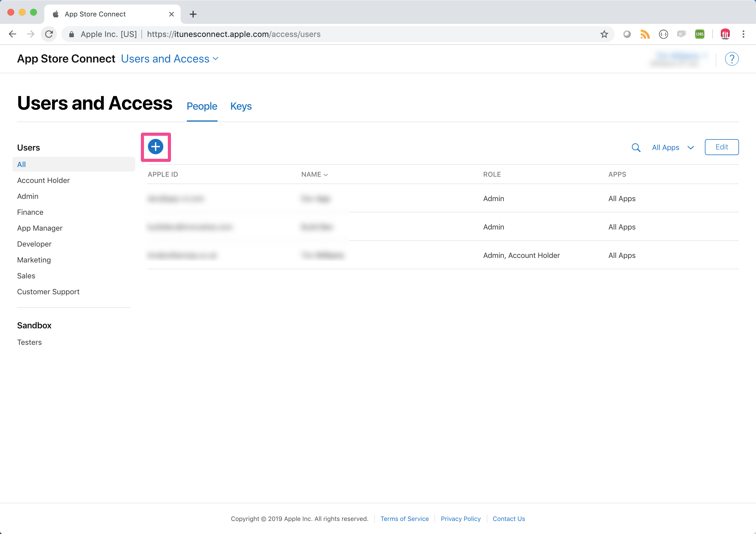Screen dimensions: 756x534
Task: Go forward with the browser forward arrow
Action: (x=31, y=34)
